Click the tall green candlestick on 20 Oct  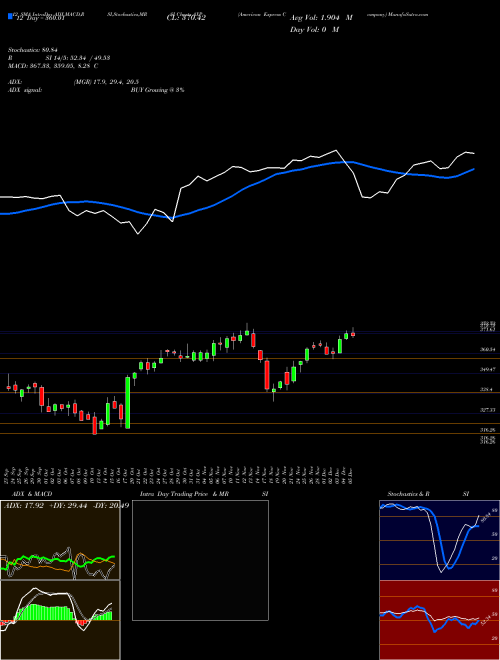tap(128, 403)
